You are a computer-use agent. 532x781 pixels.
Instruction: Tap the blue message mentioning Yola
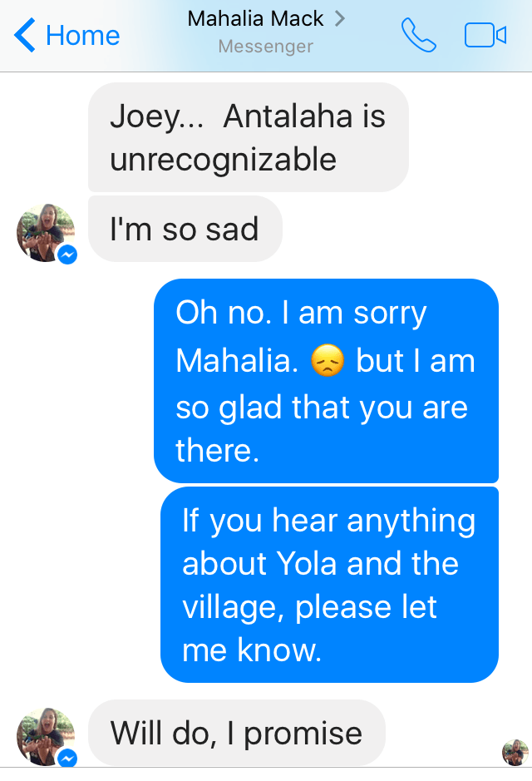pos(328,585)
